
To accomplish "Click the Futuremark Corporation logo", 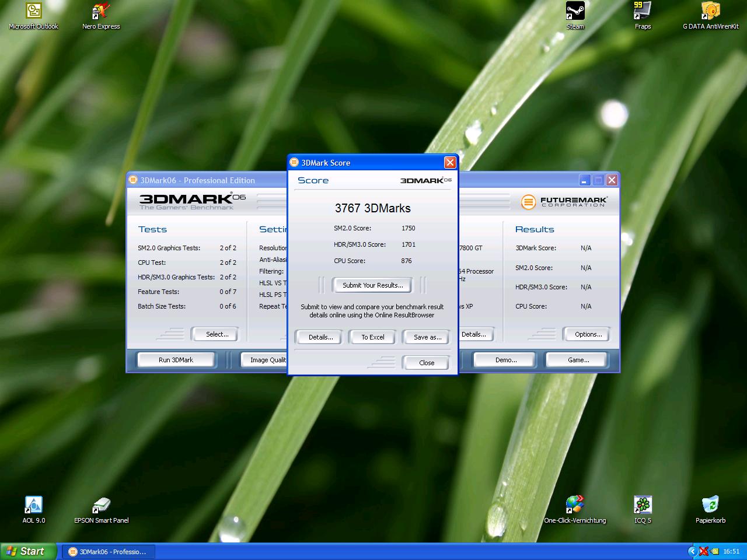I will coord(564,202).
